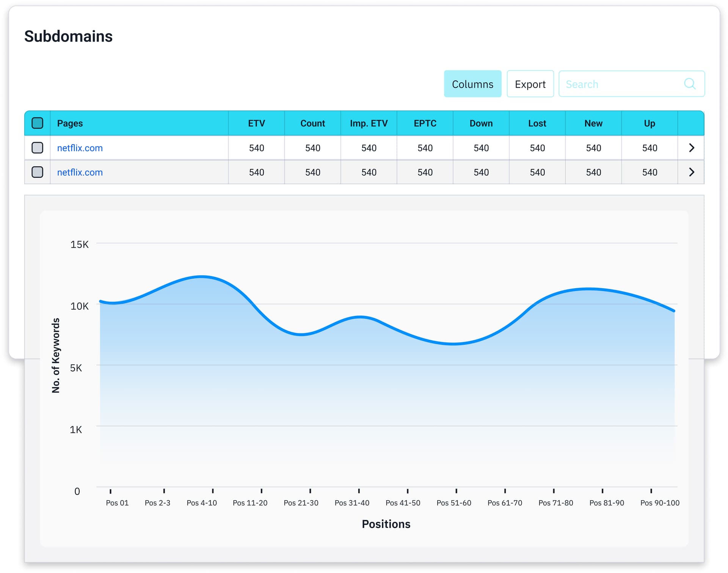Click the Pos 31-40 axis label
The width and height of the screenshot is (728, 573).
[352, 502]
